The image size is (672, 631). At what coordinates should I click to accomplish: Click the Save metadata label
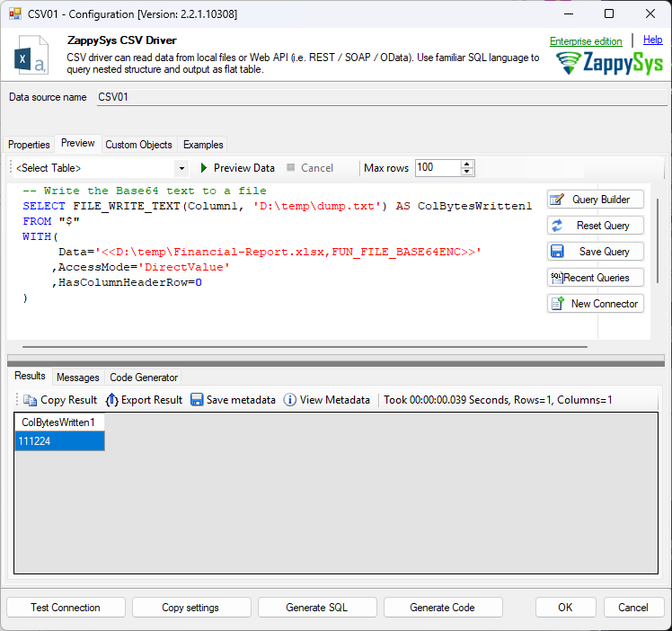241,400
